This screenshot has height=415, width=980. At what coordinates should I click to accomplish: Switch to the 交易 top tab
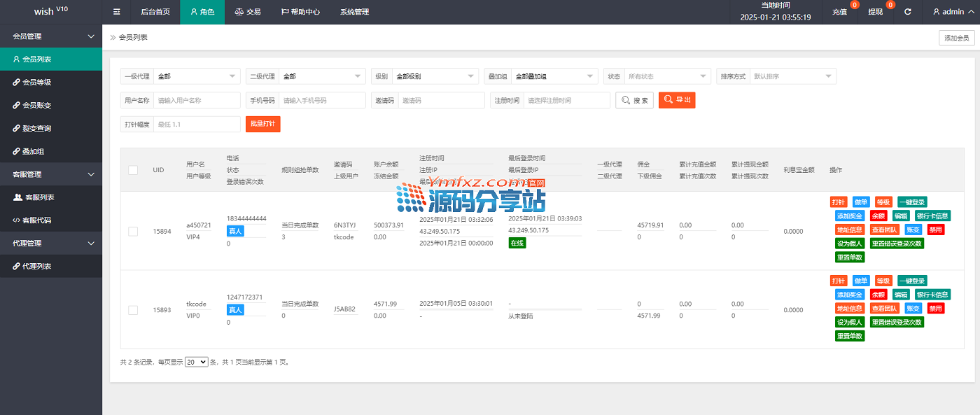click(x=248, y=12)
